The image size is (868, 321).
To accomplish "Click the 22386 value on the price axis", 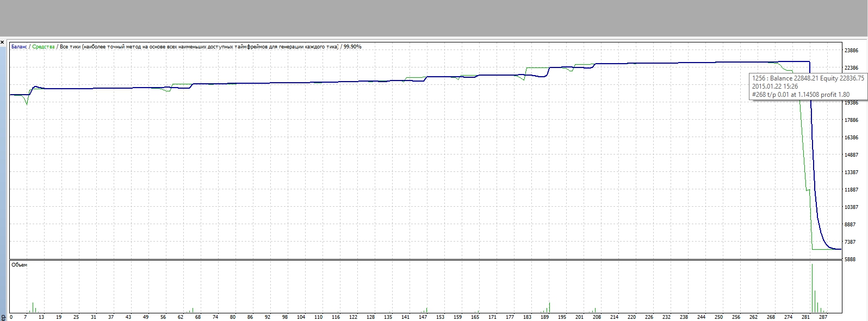I will tap(851, 68).
